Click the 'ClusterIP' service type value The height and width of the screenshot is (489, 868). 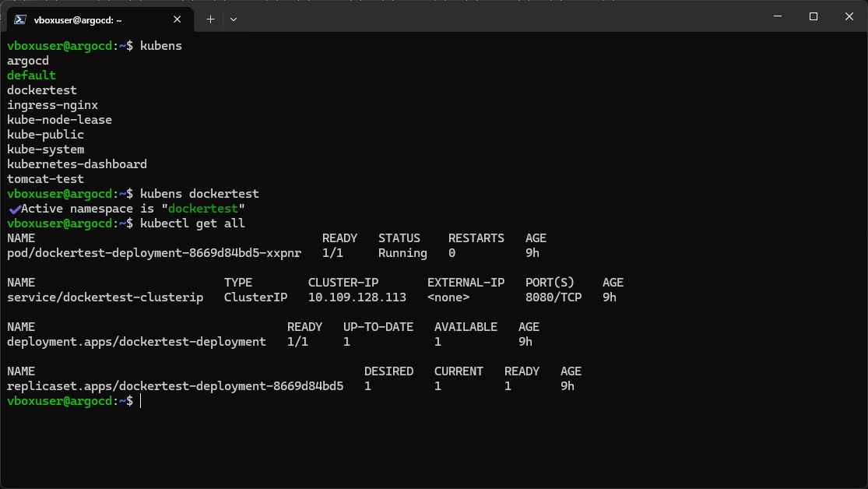[255, 297]
